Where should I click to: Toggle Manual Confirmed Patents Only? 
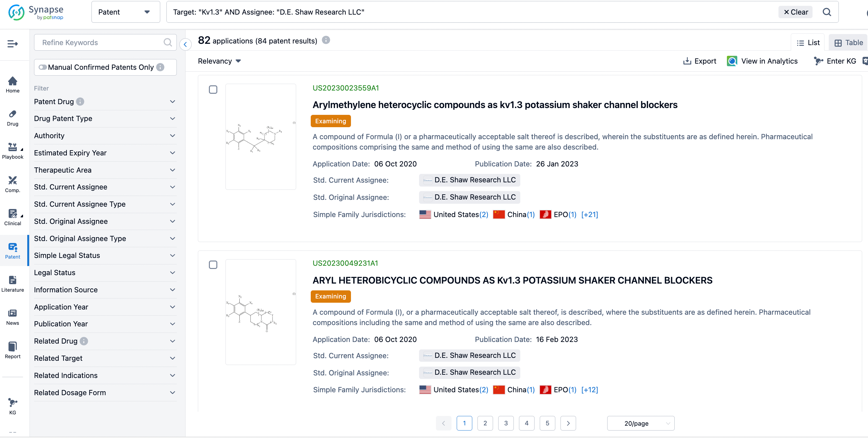coord(43,67)
